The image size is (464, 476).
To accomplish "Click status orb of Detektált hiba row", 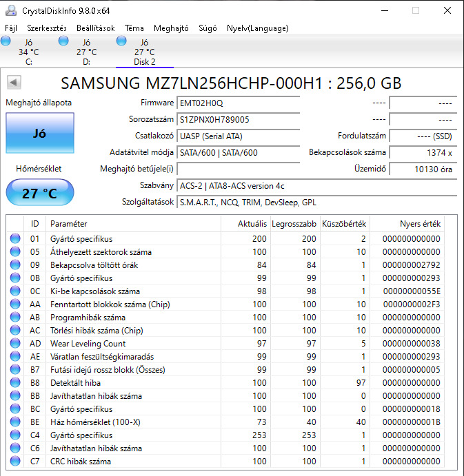I will (15, 382).
